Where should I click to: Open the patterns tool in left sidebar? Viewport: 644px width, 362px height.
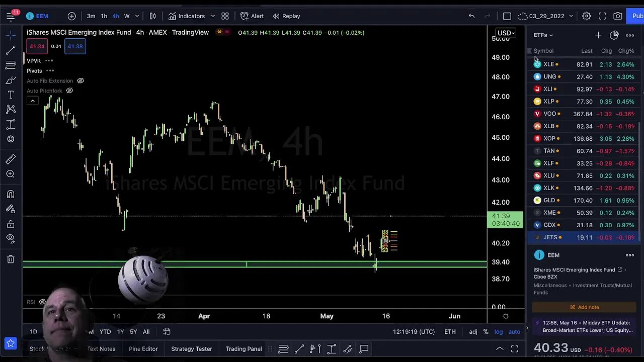(x=11, y=110)
